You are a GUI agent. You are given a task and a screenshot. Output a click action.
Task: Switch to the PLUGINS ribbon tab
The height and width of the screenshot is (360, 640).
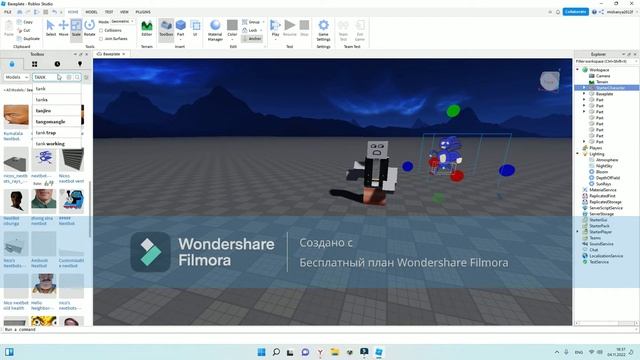(143, 12)
